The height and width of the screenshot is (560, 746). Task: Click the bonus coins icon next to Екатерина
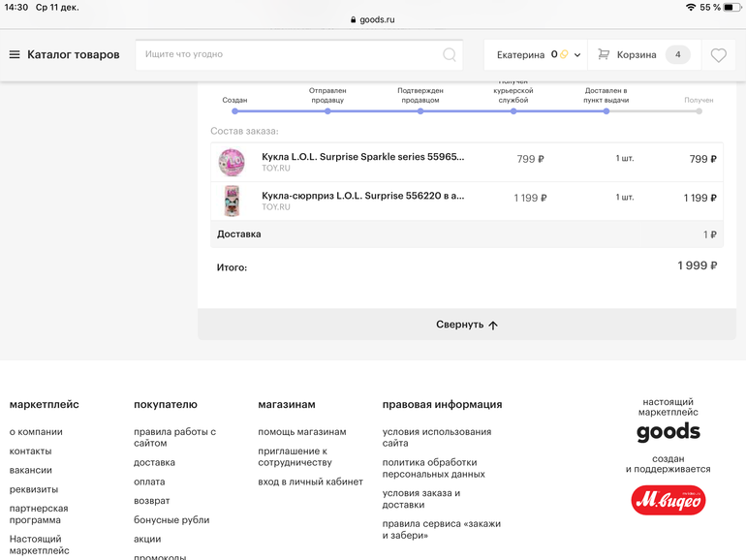coord(564,54)
